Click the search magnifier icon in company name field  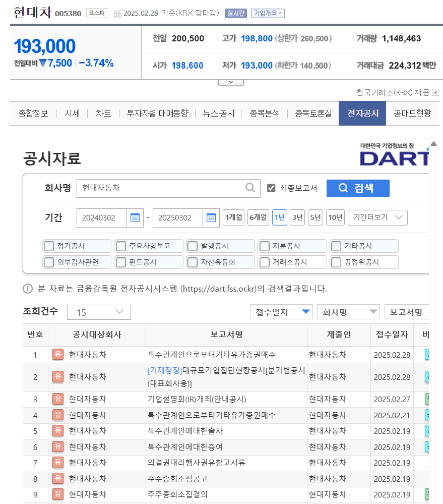click(x=250, y=187)
